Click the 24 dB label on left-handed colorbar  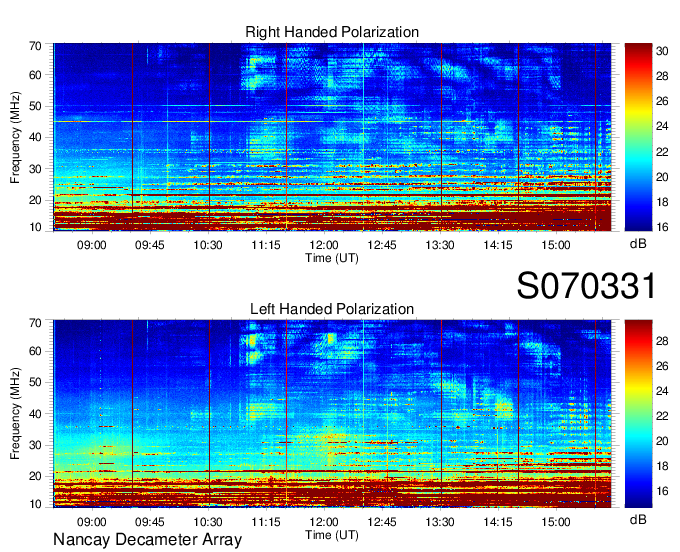(662, 391)
